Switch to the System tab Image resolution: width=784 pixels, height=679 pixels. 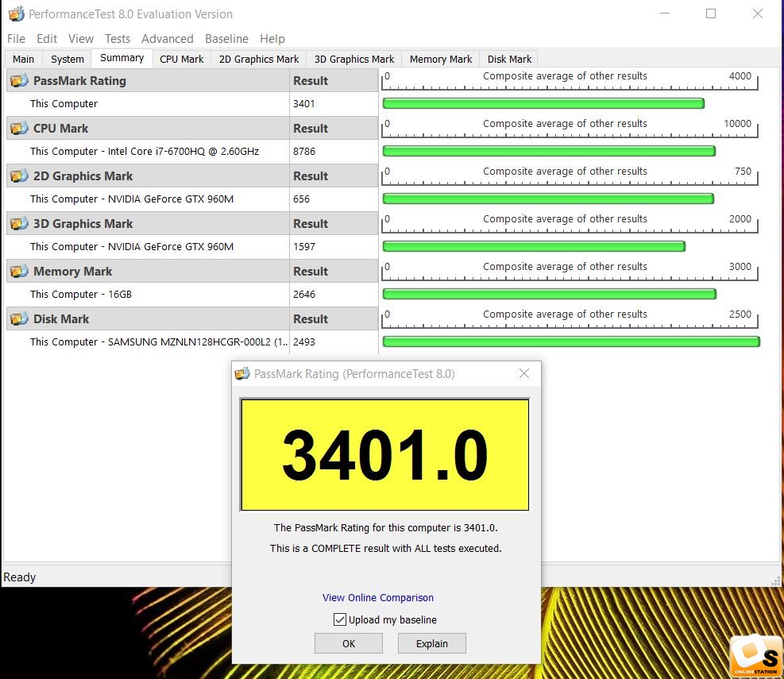tap(67, 59)
